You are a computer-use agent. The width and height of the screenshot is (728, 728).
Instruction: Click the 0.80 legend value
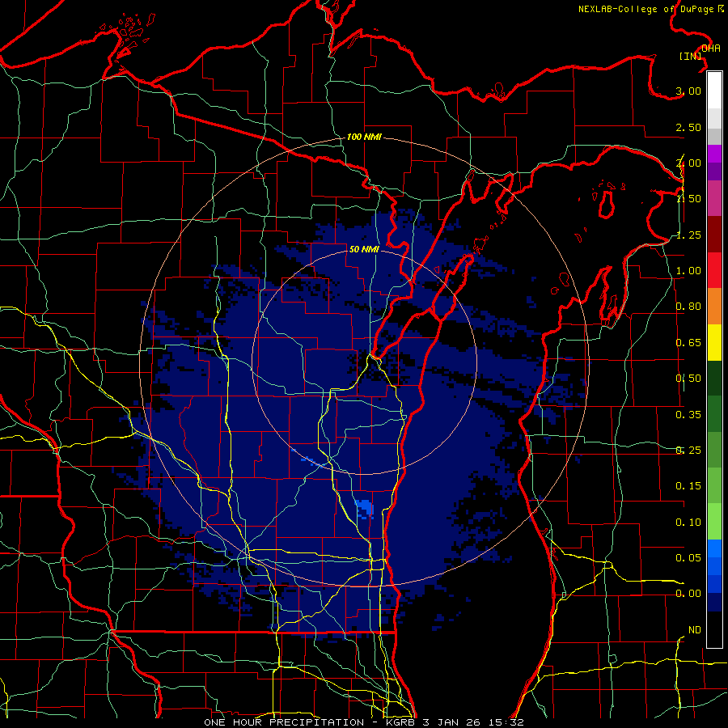[x=688, y=307]
